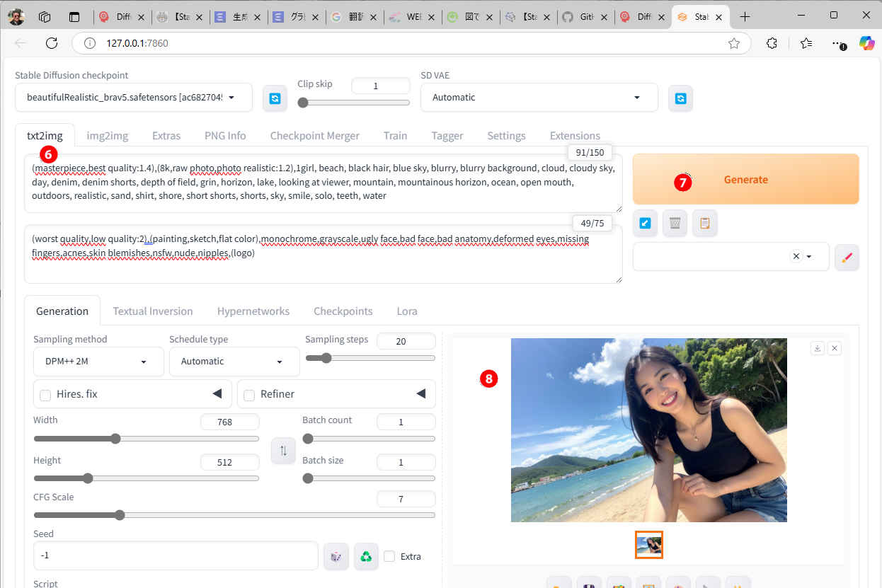
Task: Enable the Hires. fix checkbox
Action: coord(45,395)
